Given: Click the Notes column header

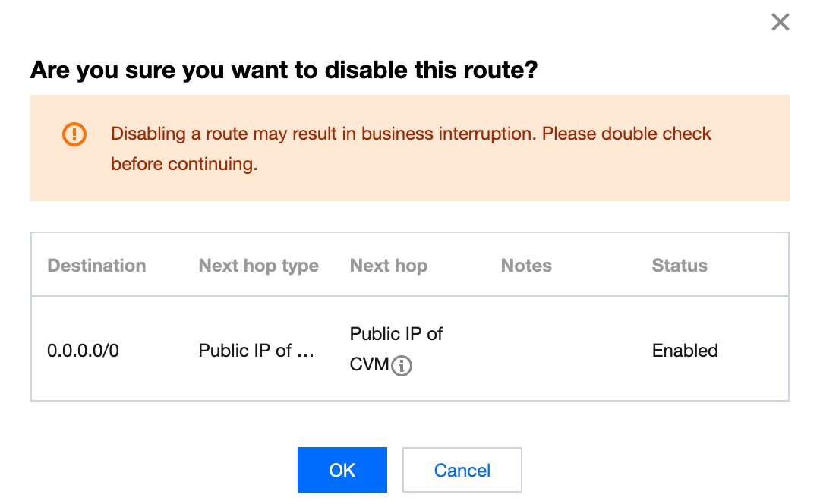Looking at the screenshot, I should [x=525, y=266].
